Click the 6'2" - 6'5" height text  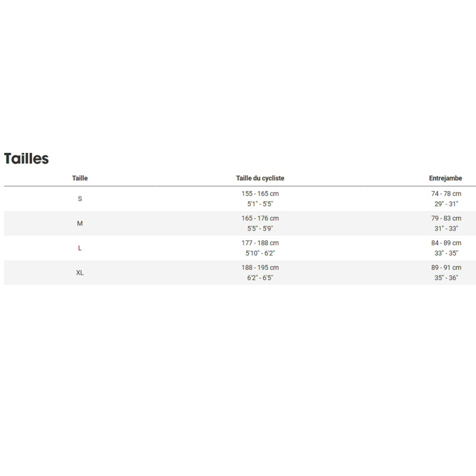pos(260,278)
